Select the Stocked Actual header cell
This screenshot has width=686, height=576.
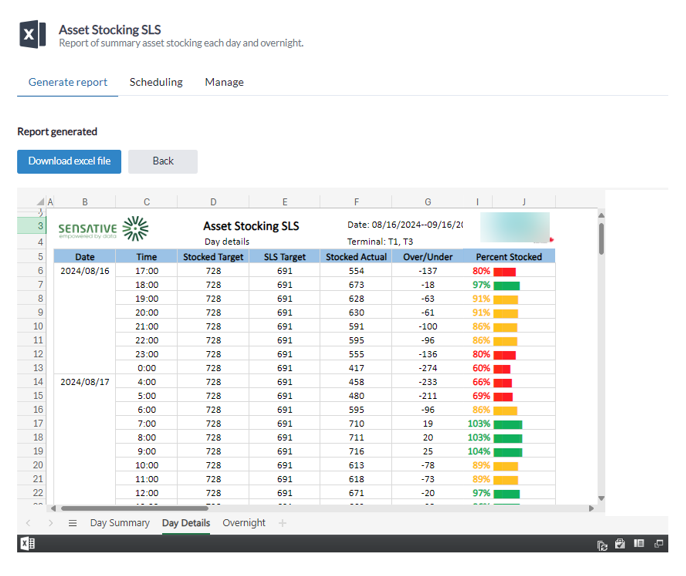356,257
